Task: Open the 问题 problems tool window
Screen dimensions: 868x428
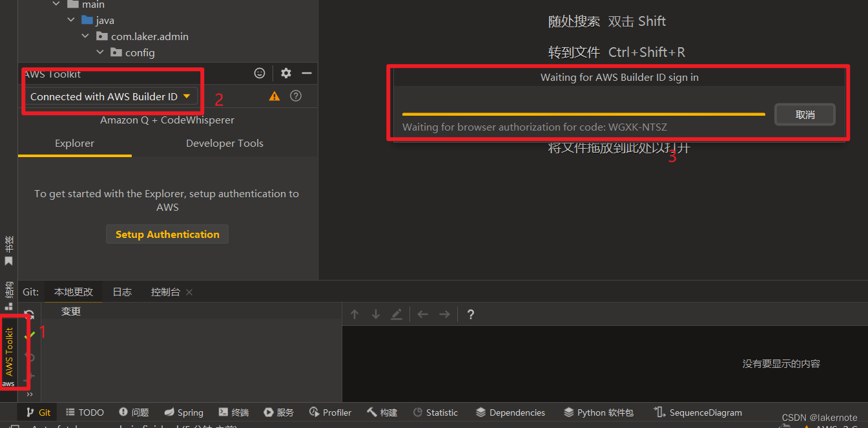Action: tap(134, 412)
